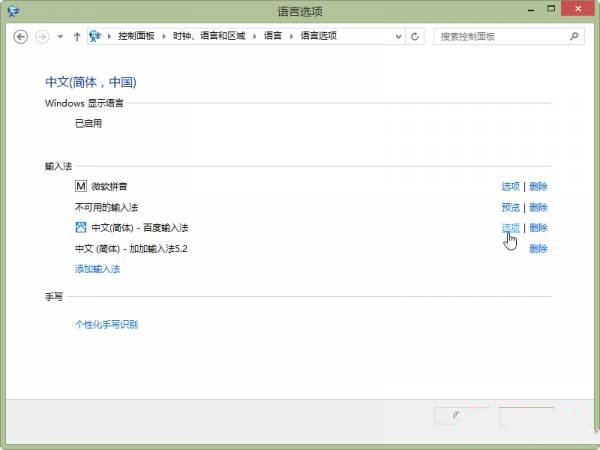Click the Control Panel address bar icon
Screen dimensions: 600x450
point(96,36)
